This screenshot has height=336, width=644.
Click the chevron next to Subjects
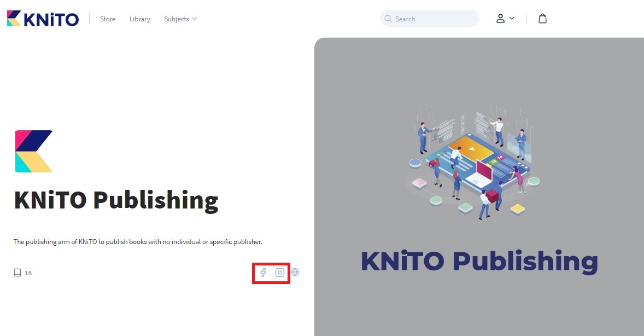pos(195,19)
